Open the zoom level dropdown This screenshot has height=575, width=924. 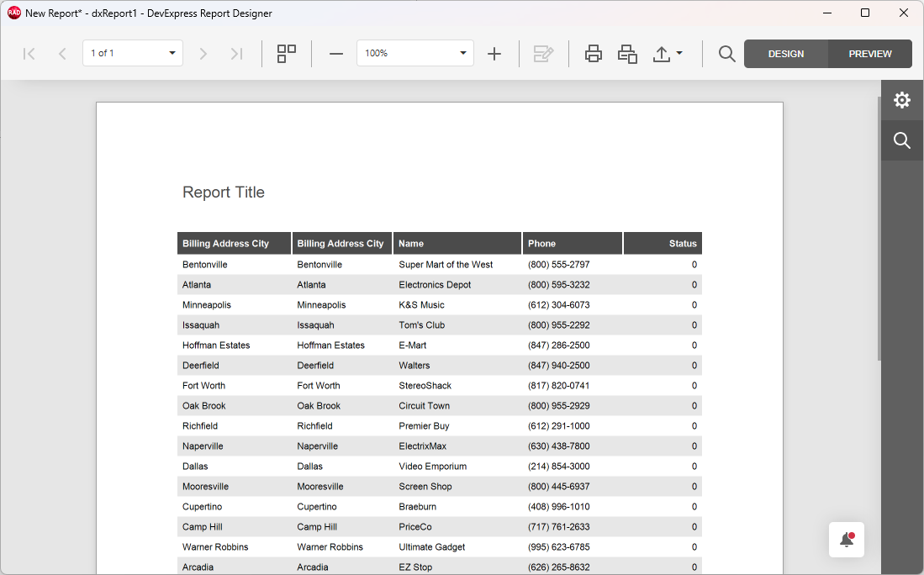[x=414, y=52]
